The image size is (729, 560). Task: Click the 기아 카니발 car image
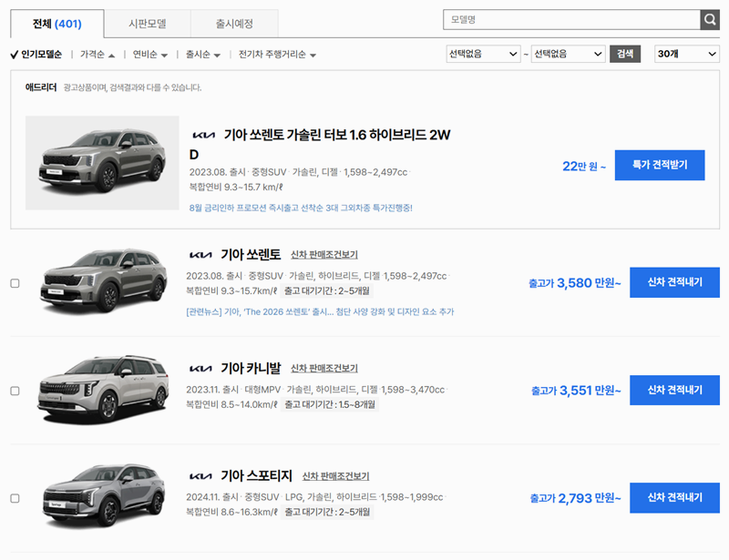click(103, 391)
